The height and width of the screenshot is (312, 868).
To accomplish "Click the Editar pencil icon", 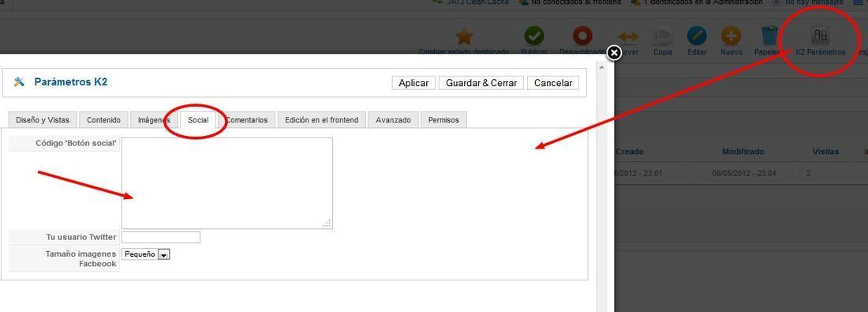I will coord(697,36).
